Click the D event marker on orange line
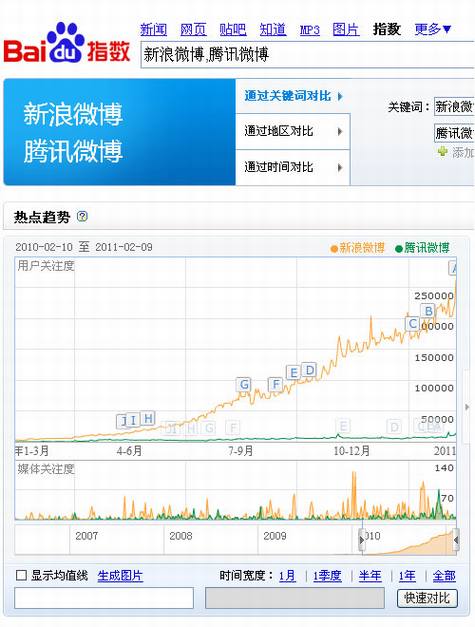The height and width of the screenshot is (627, 475). click(309, 370)
